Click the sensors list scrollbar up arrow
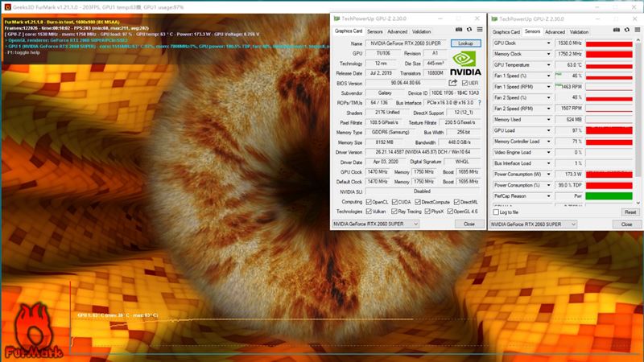 pyautogui.click(x=638, y=39)
